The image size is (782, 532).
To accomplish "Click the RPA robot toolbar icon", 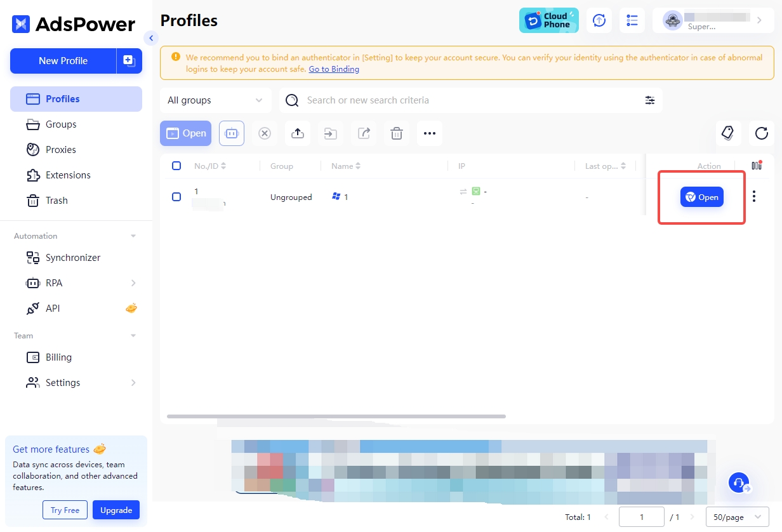I will (232, 133).
